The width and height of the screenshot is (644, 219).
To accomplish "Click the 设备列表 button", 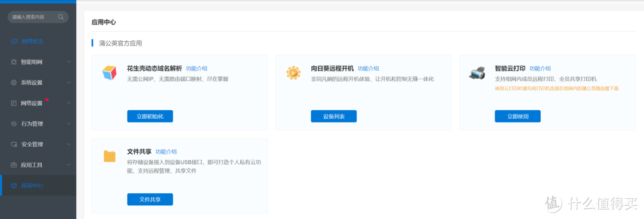I will click(333, 116).
